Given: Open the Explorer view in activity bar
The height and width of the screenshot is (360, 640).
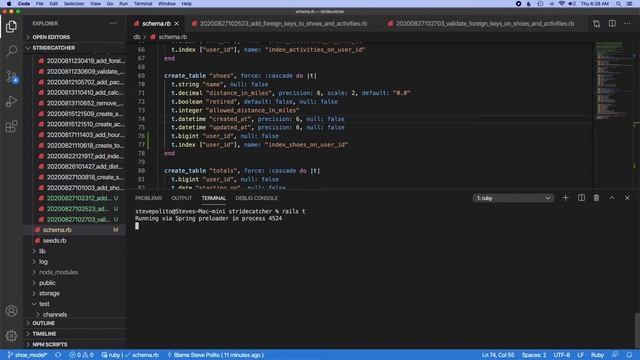Looking at the screenshot, I should click(11, 27).
